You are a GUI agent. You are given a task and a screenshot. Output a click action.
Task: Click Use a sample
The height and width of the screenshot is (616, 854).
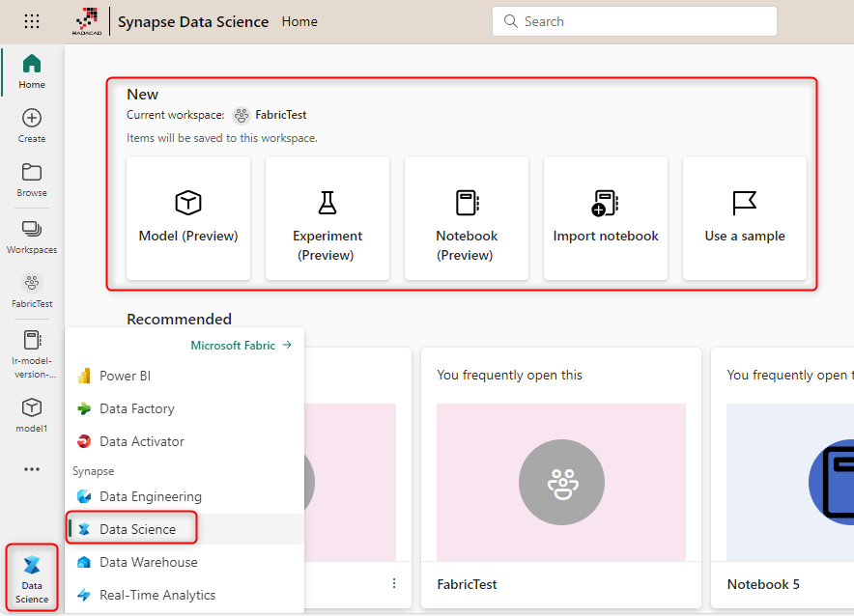click(744, 218)
